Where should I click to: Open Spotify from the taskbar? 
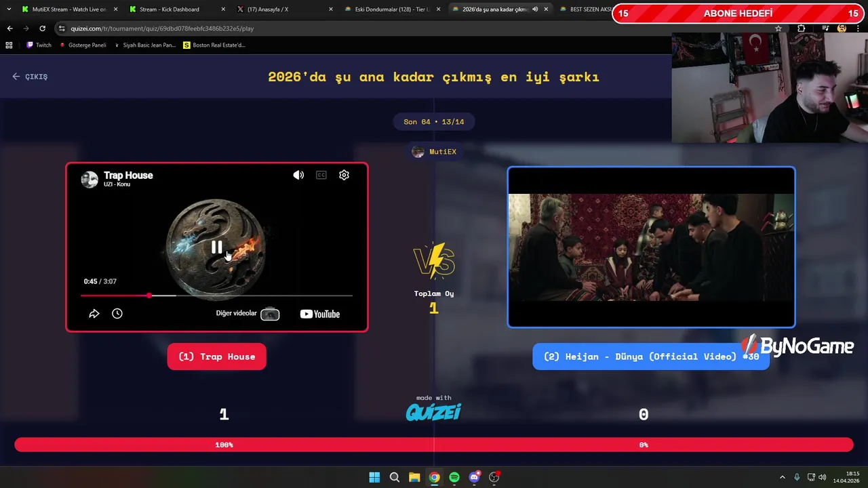coord(454,477)
